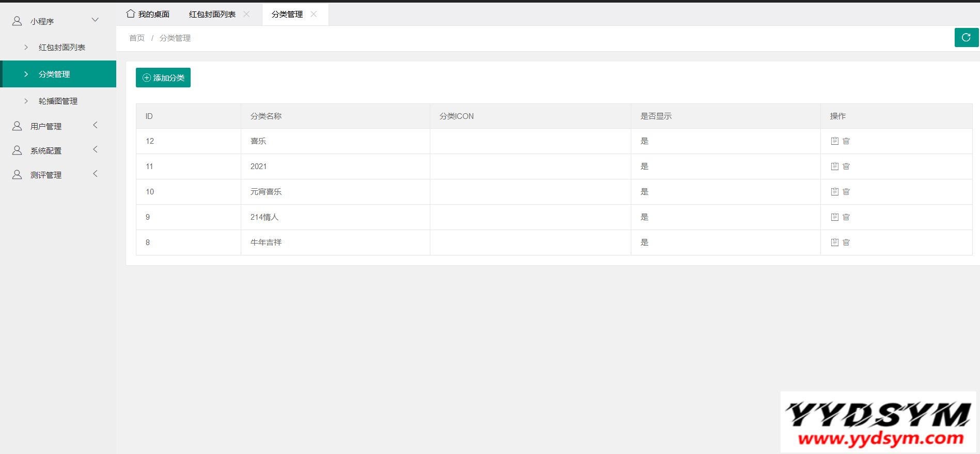Switch to the 我的桌面 tab
980x454 pixels.
point(148,14)
